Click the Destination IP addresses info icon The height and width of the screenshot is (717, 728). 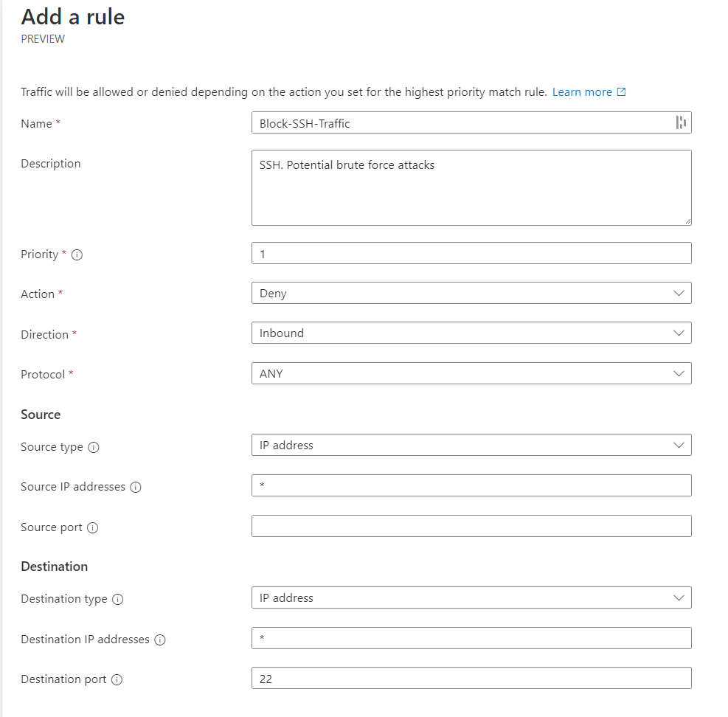[160, 640]
